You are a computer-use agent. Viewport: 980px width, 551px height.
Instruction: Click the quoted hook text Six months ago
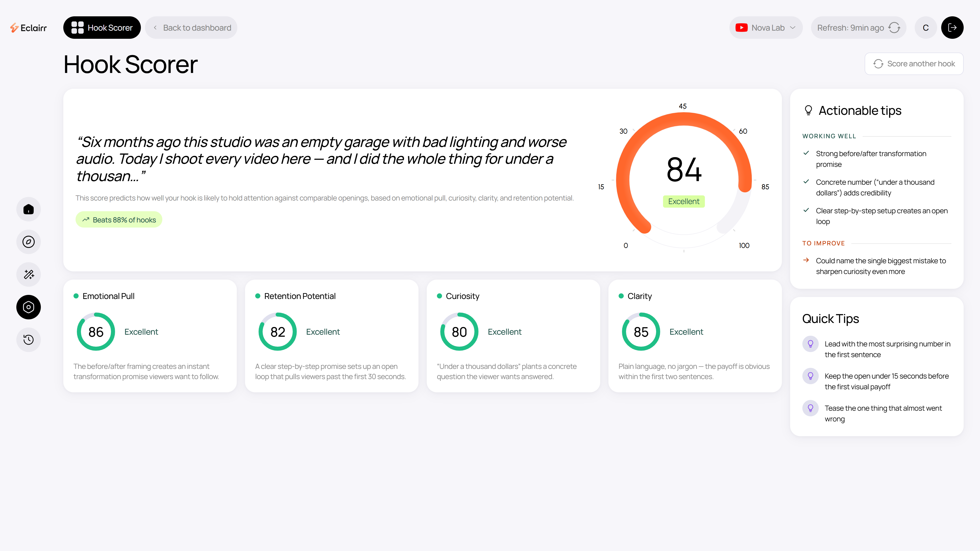[x=322, y=159]
